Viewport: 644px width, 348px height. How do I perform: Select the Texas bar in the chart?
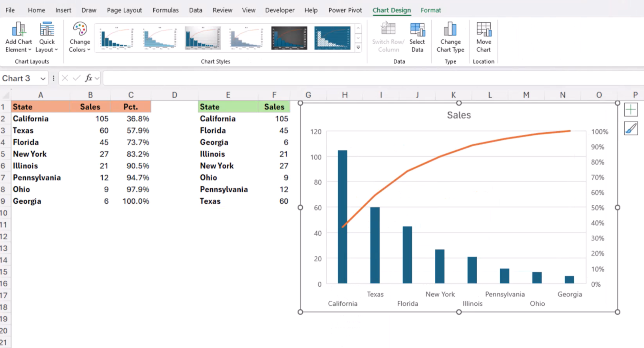click(x=375, y=245)
